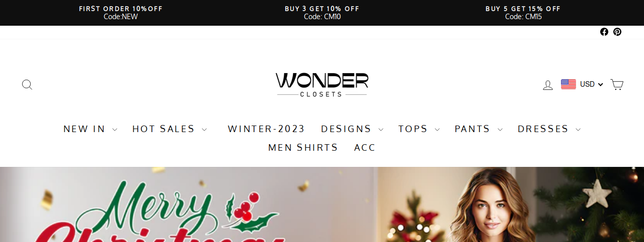The image size is (644, 242).
Task: Click the Merry Christmas banner image
Action: pyautogui.click(x=322, y=205)
